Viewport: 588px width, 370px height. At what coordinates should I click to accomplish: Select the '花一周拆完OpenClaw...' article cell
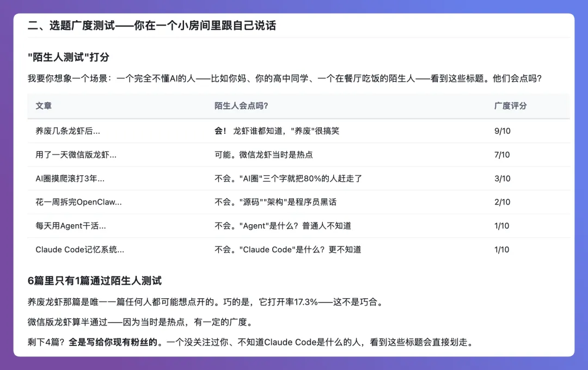pos(78,202)
